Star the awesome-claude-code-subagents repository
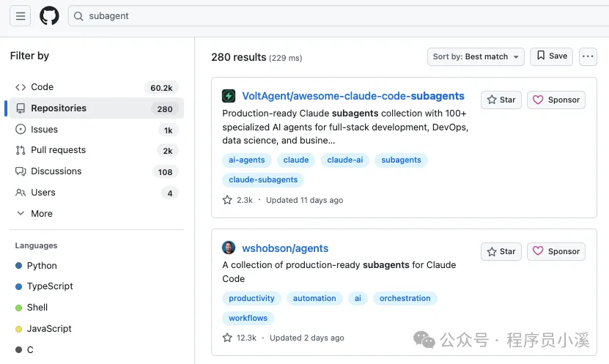Image resolution: width=609 pixels, height=364 pixels. tap(501, 100)
